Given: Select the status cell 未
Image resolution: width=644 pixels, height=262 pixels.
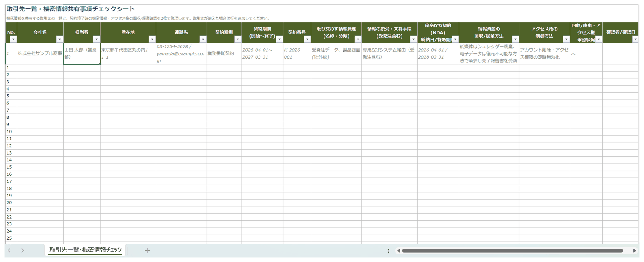Looking at the screenshot, I should pos(586,53).
